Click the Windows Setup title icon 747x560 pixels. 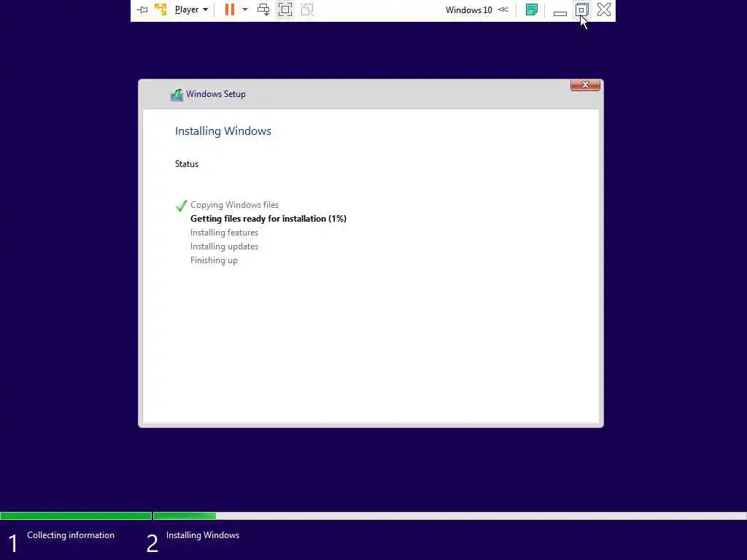[x=177, y=95]
